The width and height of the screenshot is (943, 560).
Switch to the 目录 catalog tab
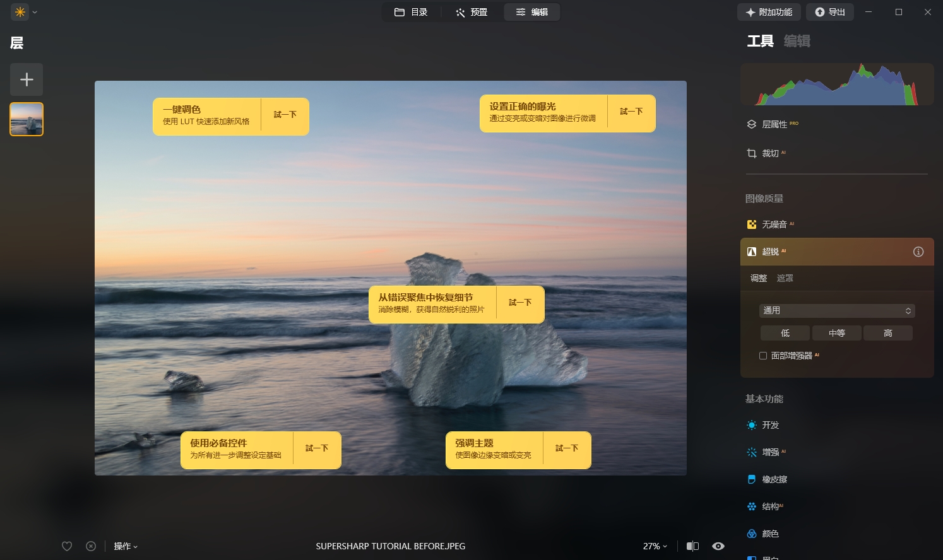click(411, 12)
